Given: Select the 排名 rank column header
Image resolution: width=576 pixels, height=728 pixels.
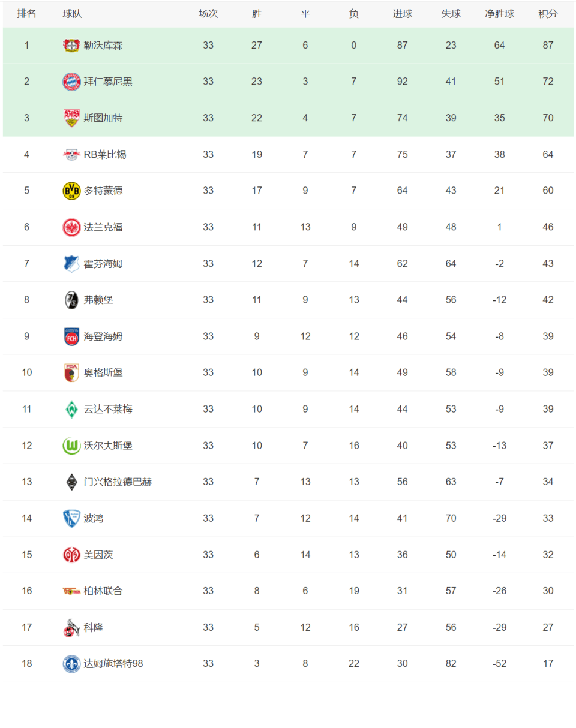Looking at the screenshot, I should (26, 13).
